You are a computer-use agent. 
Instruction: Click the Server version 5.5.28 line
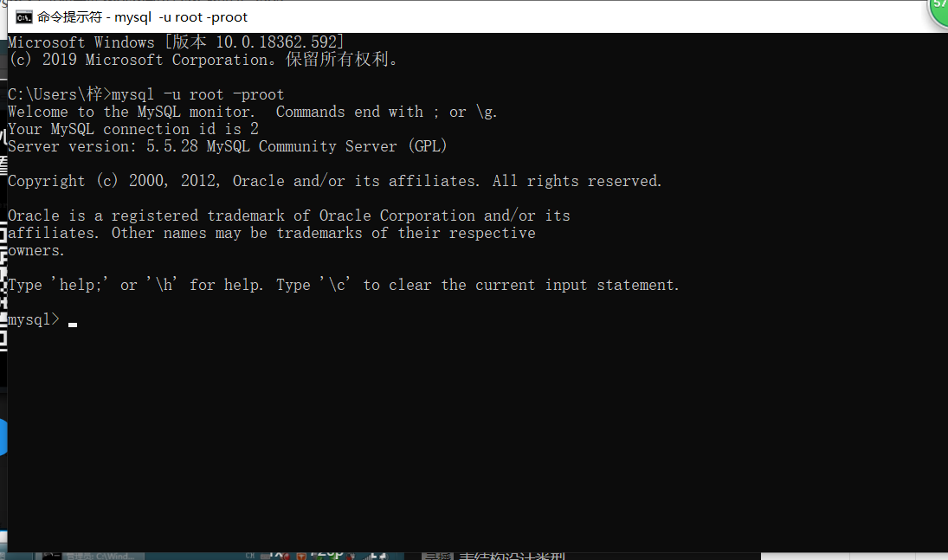pos(228,146)
